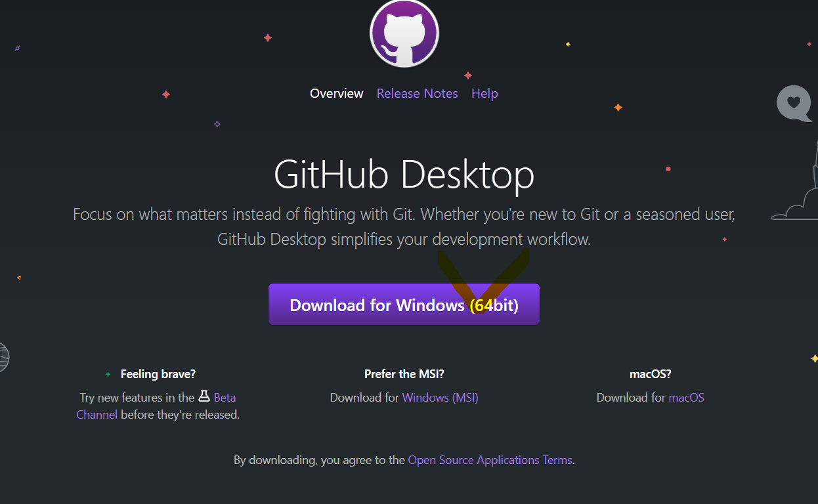
Task: Click the GitHub Desktop Octocat logo
Action: coord(404,33)
